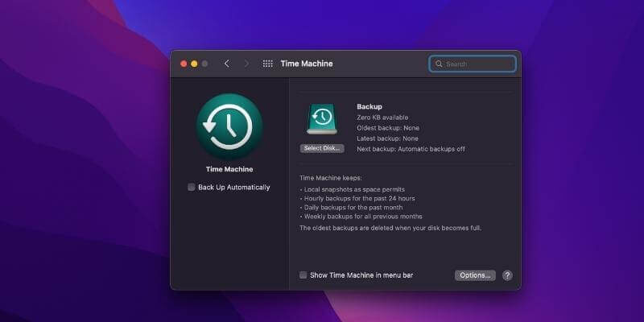Enable the Back Up Automatically checkbox
The image size is (644, 322).
click(192, 188)
